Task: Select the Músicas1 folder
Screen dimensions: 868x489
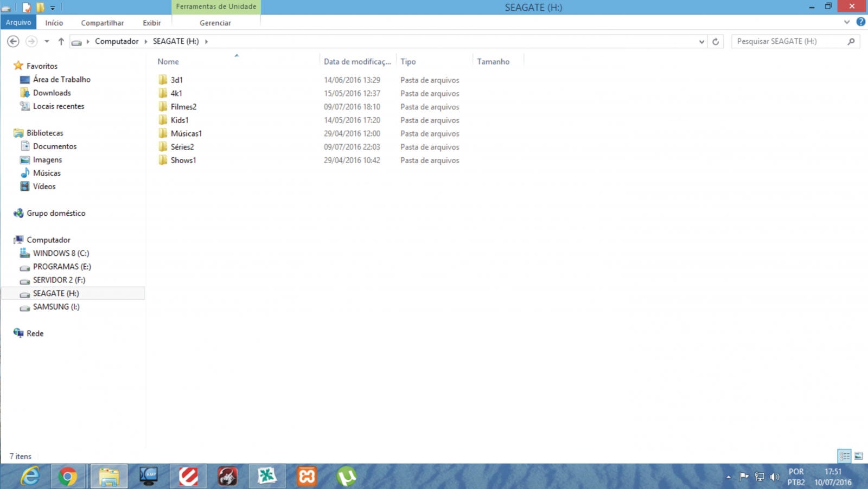Action: [186, 133]
